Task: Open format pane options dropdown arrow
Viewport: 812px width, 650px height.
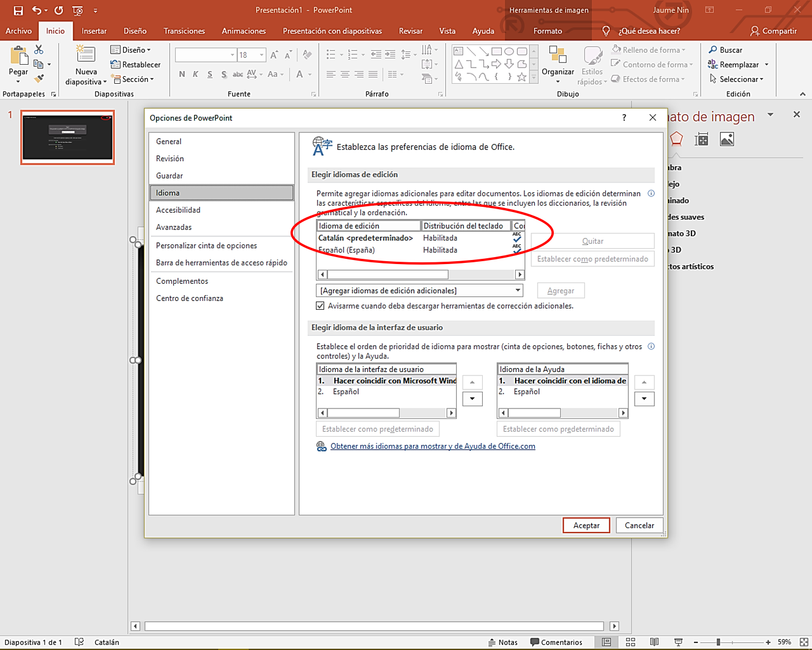Action: click(770, 115)
